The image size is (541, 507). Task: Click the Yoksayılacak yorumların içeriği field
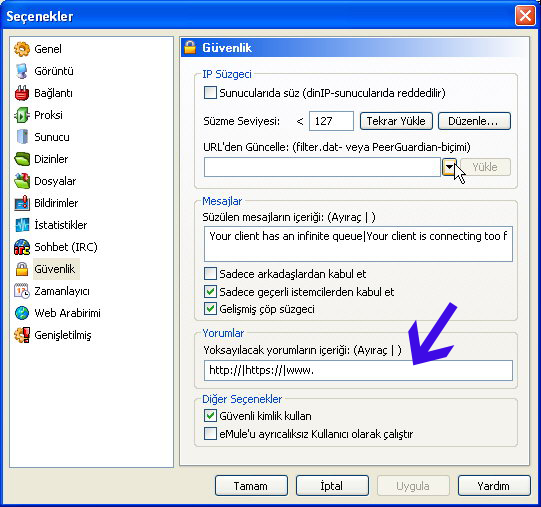(x=358, y=371)
